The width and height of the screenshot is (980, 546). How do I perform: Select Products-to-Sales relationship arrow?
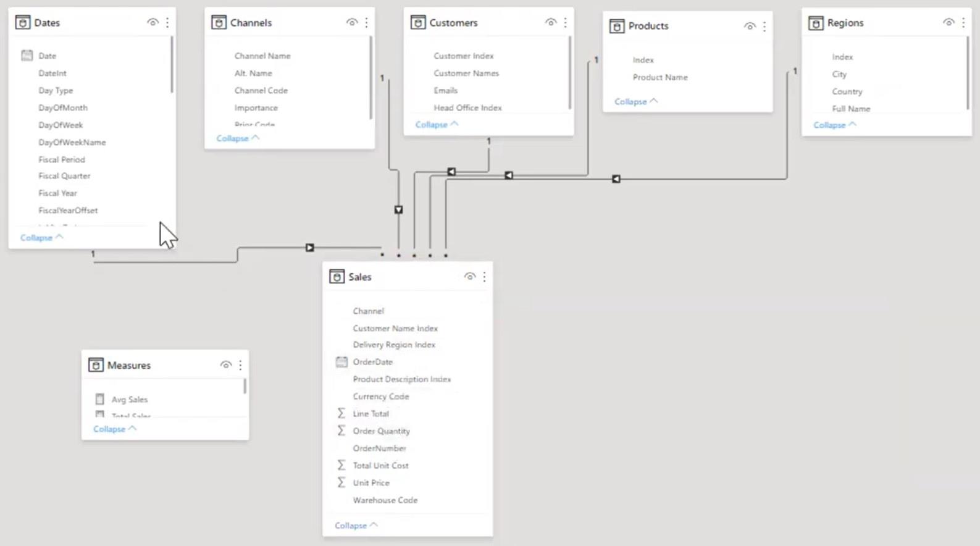[508, 175]
